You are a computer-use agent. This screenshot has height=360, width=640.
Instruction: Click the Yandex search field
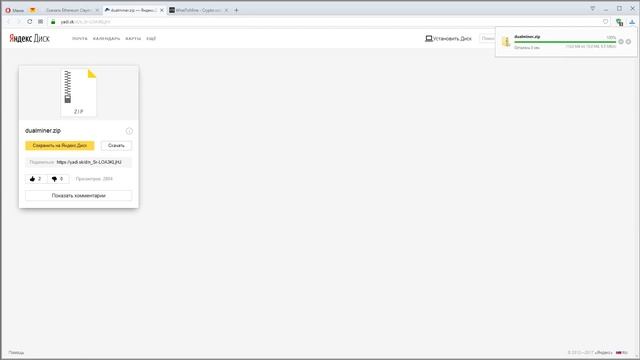[x=487, y=38]
